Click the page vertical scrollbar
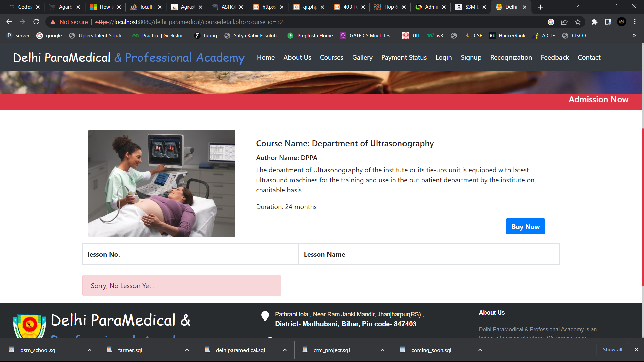This screenshot has height=362, width=644. 642,207
